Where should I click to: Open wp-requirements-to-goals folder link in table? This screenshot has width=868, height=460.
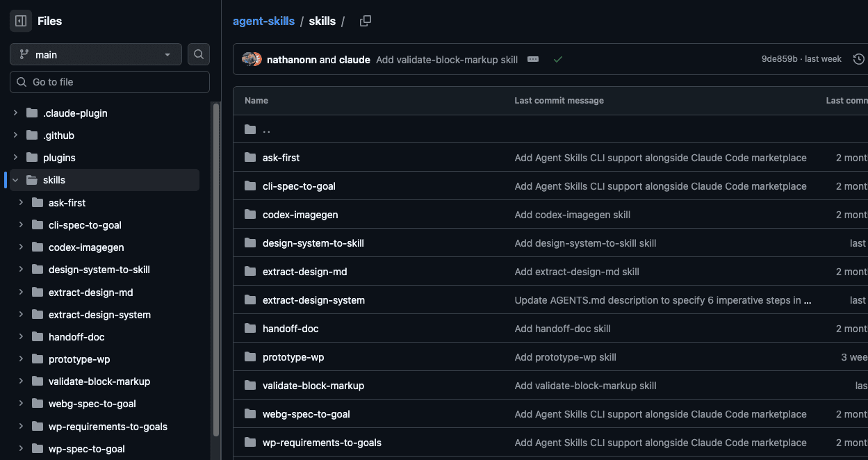point(322,443)
